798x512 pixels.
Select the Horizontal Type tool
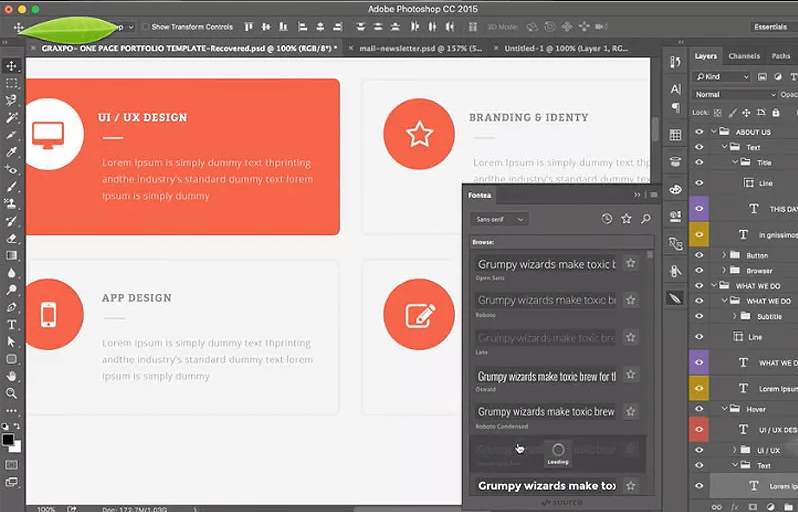click(x=12, y=324)
